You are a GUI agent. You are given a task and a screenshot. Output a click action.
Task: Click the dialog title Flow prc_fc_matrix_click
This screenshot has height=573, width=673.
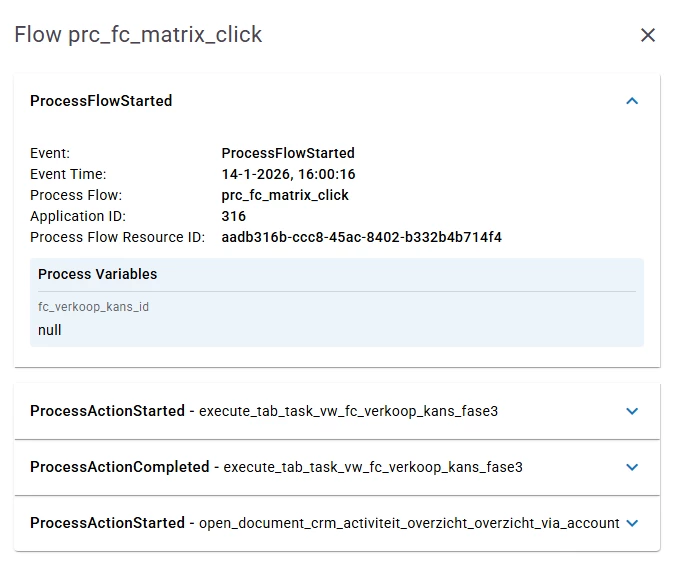pyautogui.click(x=138, y=35)
